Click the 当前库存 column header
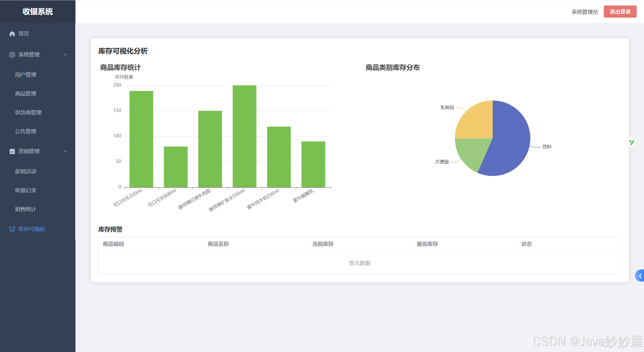The image size is (644, 352). pos(323,244)
